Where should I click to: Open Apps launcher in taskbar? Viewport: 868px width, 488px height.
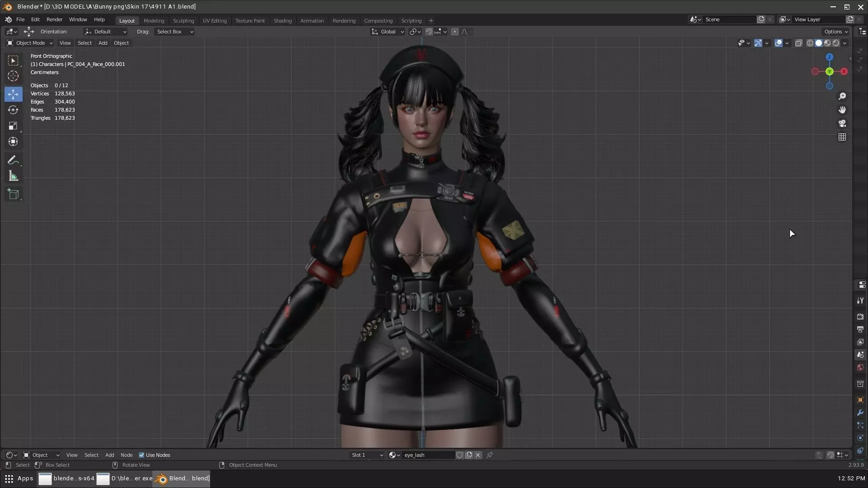pyautogui.click(x=19, y=479)
